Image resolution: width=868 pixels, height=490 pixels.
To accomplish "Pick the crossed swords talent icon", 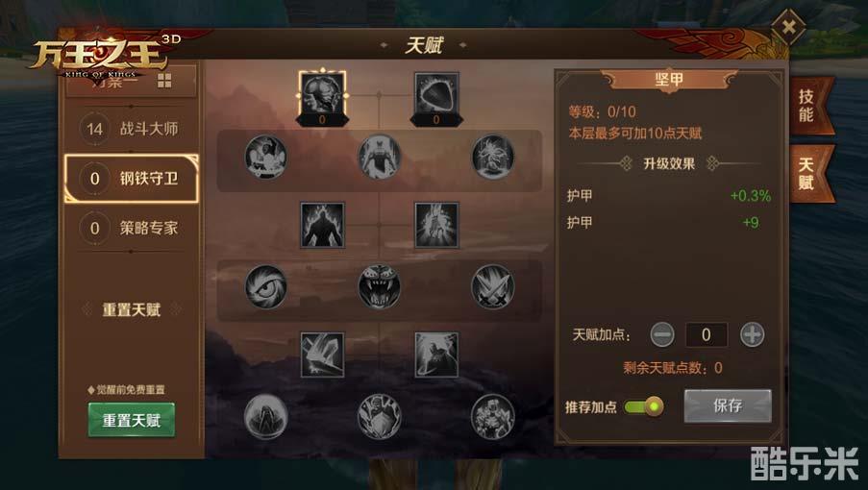I will [492, 286].
